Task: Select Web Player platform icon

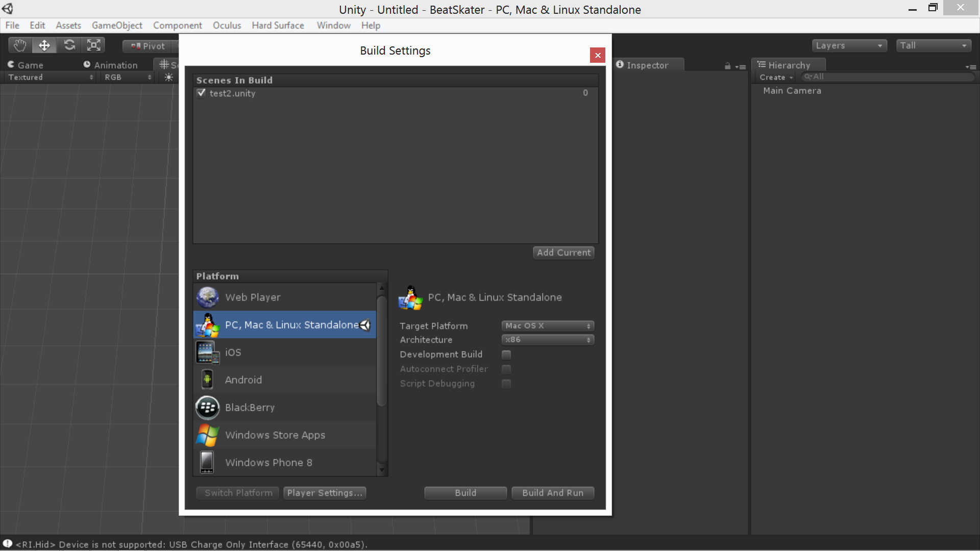Action: click(207, 297)
